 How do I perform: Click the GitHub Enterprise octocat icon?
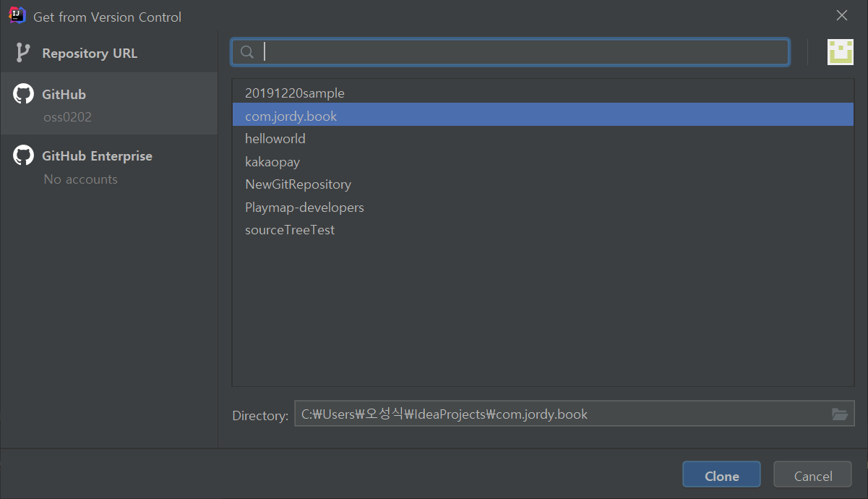(x=24, y=155)
